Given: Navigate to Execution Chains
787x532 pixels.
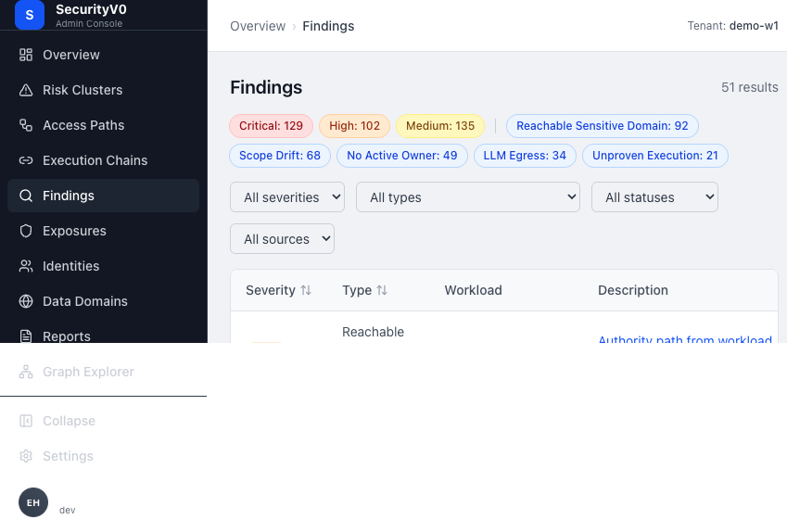Looking at the screenshot, I should [x=104, y=160].
